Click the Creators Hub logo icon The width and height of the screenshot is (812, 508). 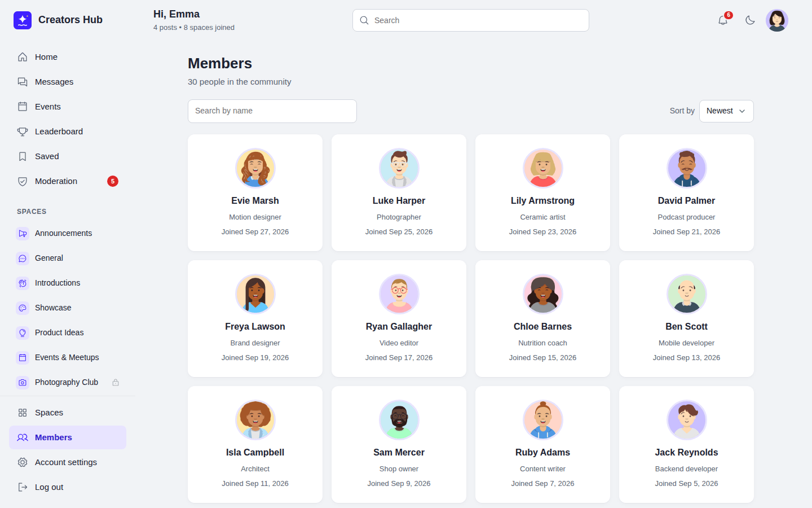tap(23, 20)
